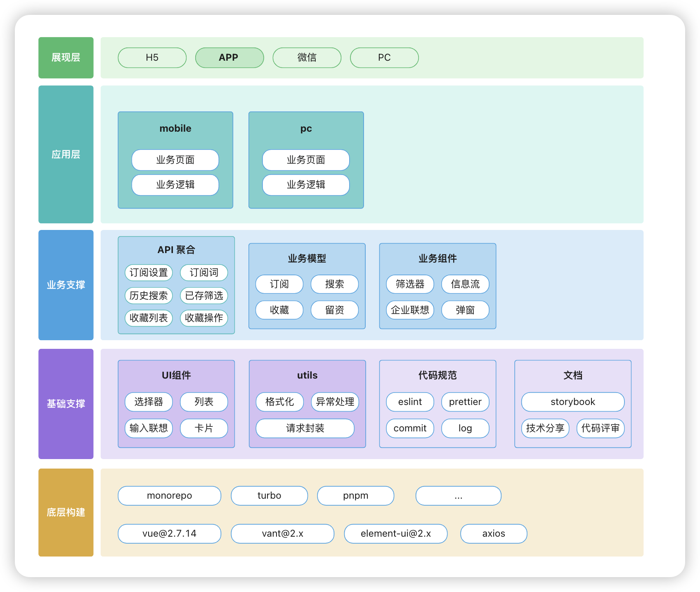Click the ellipsis pill in 底层构建

(x=458, y=495)
